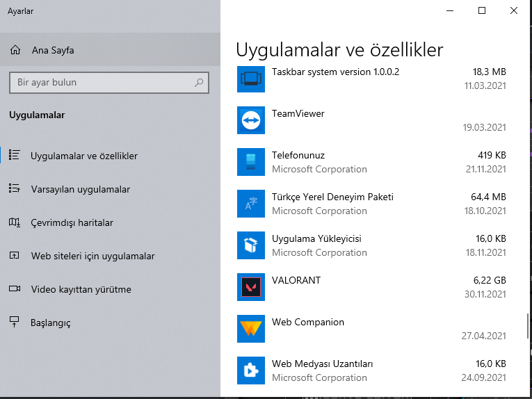Click the VALORANT app icon
This screenshot has height=399, width=532.
(251, 287)
